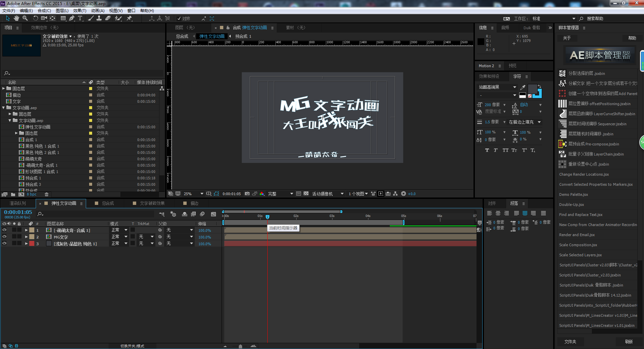The image size is (644, 349).
Task: Click the eyedropper in Character panel
Action: pos(523,87)
